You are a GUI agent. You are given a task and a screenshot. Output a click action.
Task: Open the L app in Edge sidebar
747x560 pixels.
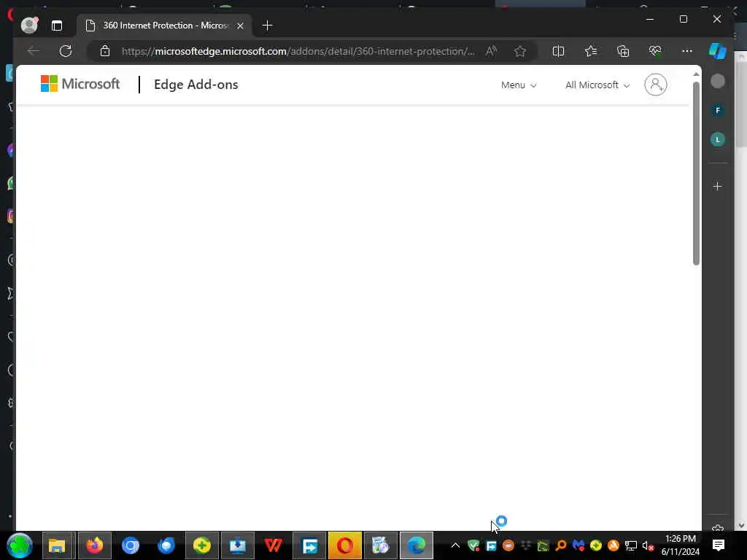[x=718, y=139]
